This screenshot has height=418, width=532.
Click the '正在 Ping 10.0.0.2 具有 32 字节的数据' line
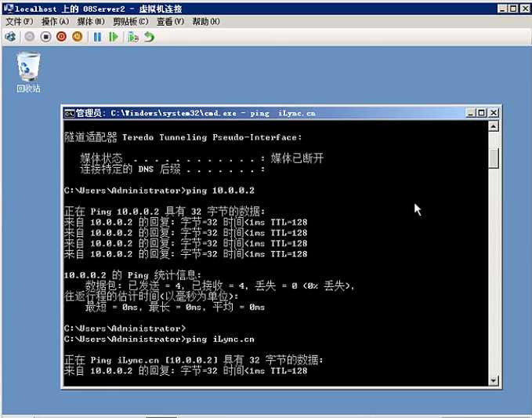[165, 212]
